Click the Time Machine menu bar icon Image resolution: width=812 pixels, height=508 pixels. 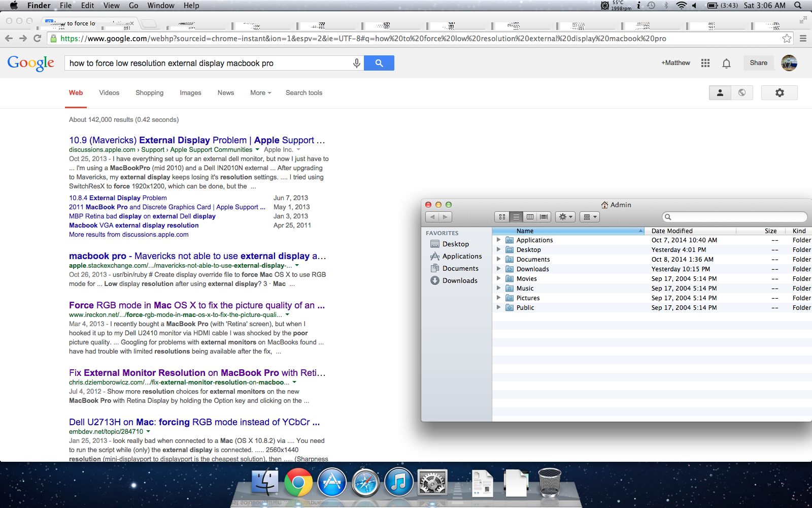pyautogui.click(x=652, y=6)
